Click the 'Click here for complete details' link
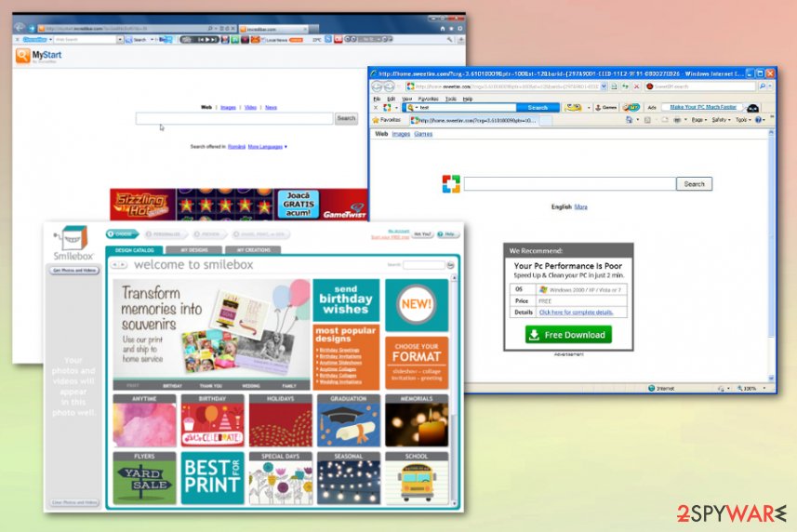 [576, 313]
